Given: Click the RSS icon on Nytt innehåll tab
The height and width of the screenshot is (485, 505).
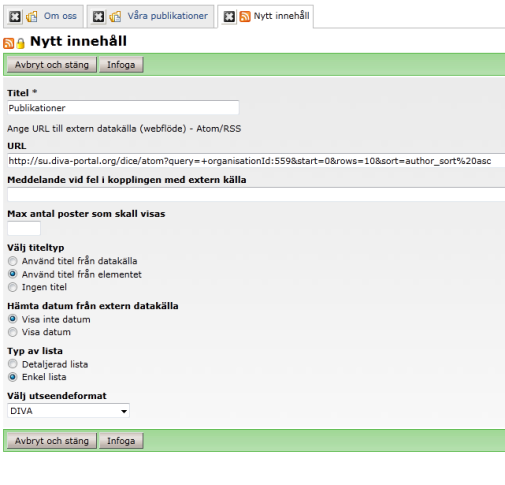Looking at the screenshot, I should [245, 16].
